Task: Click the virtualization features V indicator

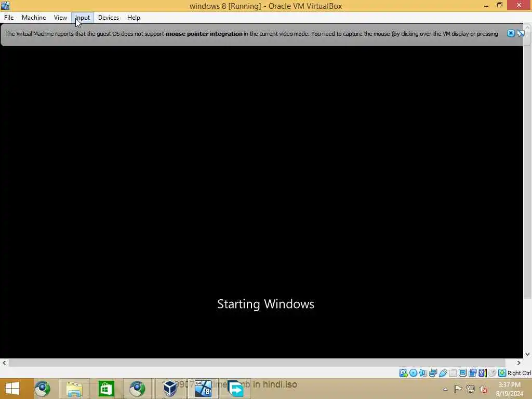Action: (482, 373)
